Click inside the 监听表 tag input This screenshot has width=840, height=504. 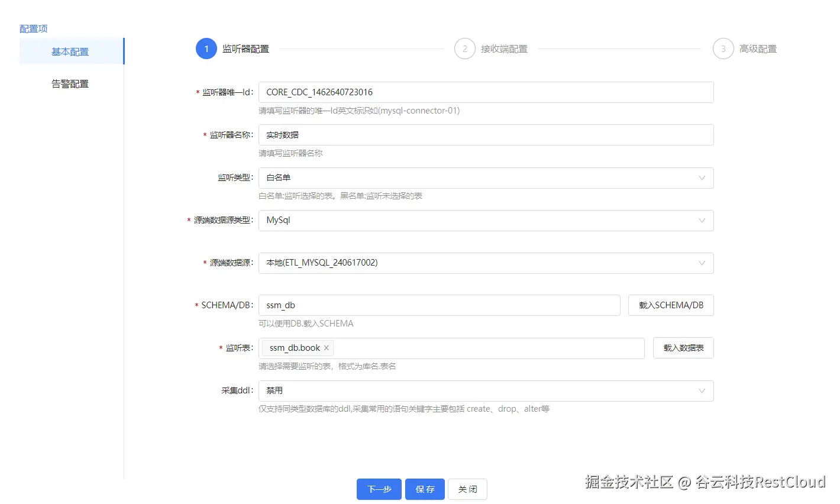pos(451,348)
